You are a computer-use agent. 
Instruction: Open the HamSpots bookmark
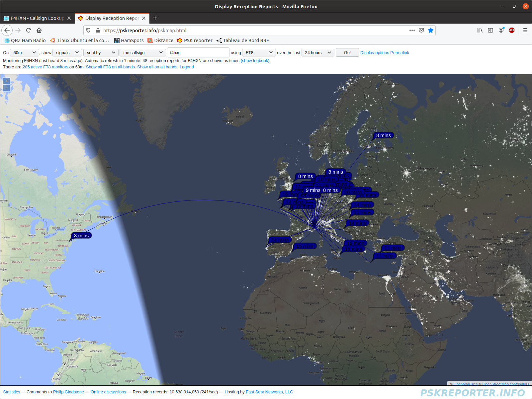point(129,40)
